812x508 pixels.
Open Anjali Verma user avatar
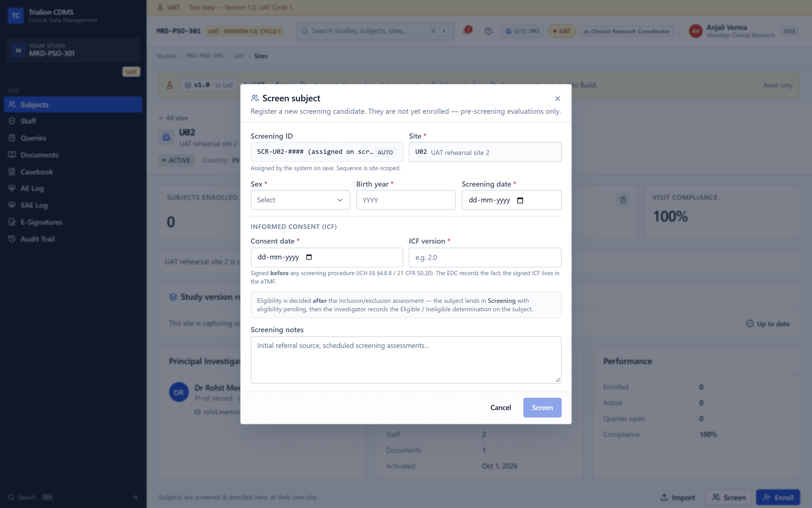696,31
